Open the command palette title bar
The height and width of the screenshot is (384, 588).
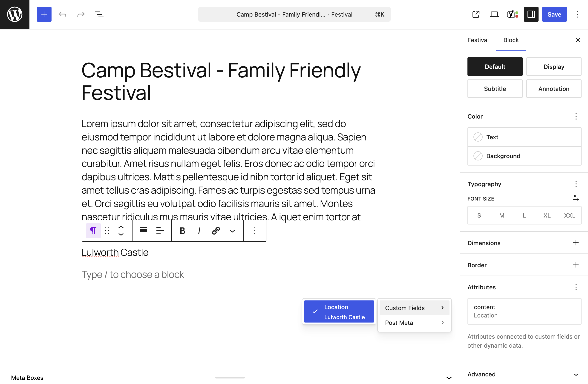coord(294,14)
